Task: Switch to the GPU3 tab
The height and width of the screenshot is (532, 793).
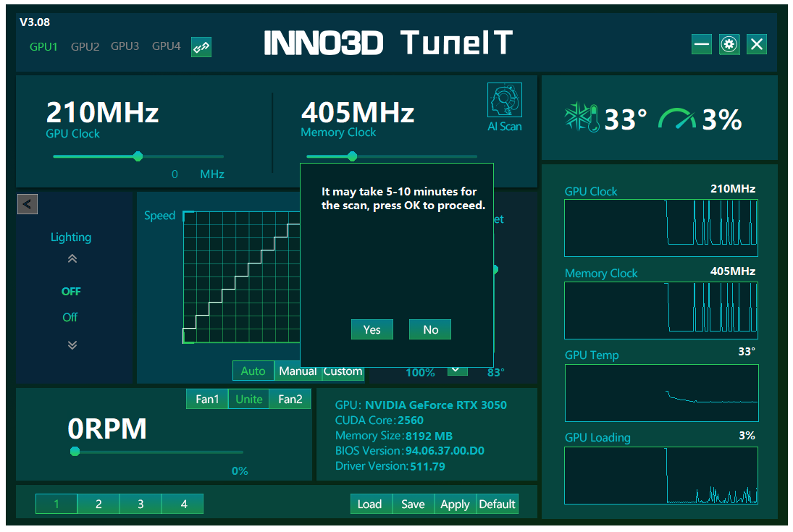Action: coord(125,46)
